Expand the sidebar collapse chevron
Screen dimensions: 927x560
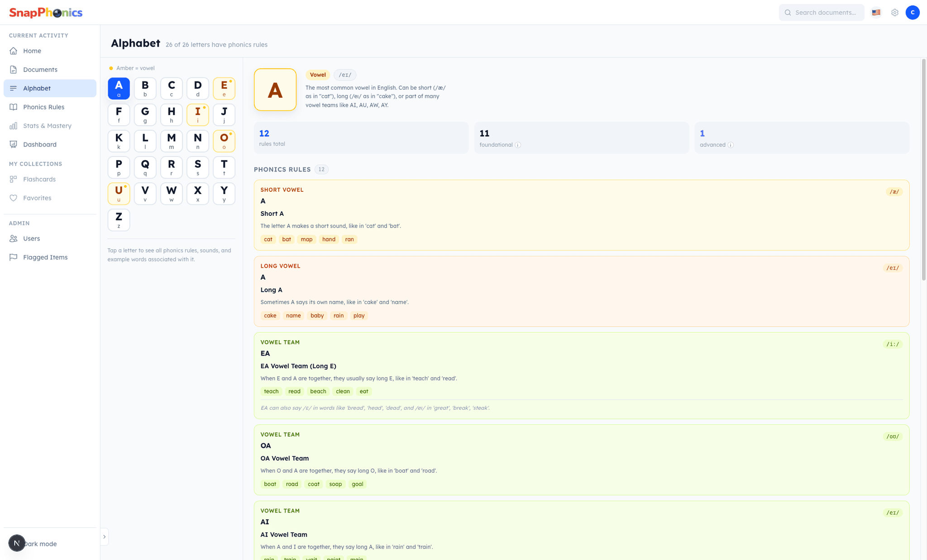click(x=104, y=537)
